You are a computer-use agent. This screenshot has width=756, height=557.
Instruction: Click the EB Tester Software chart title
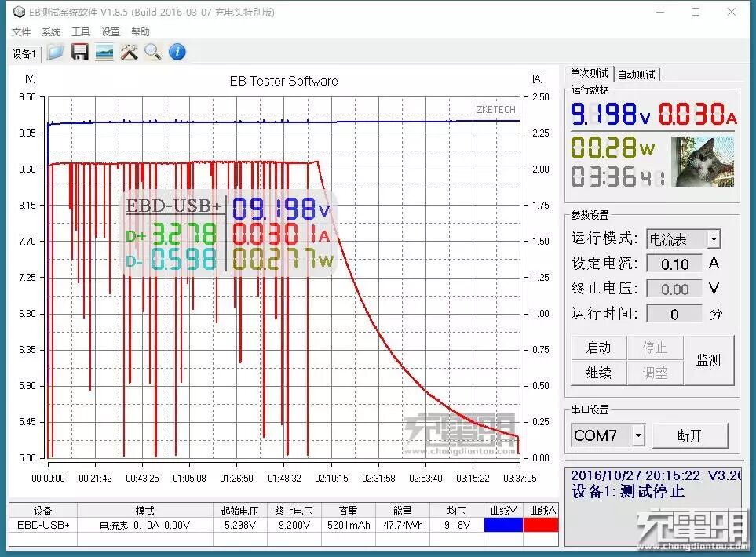[283, 81]
